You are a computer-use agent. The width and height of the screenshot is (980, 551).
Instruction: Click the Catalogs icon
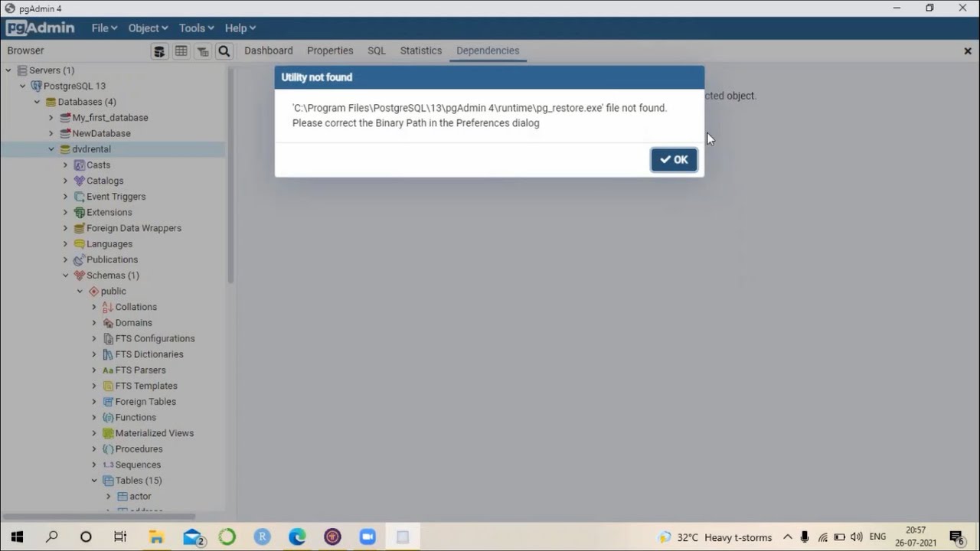coord(79,181)
